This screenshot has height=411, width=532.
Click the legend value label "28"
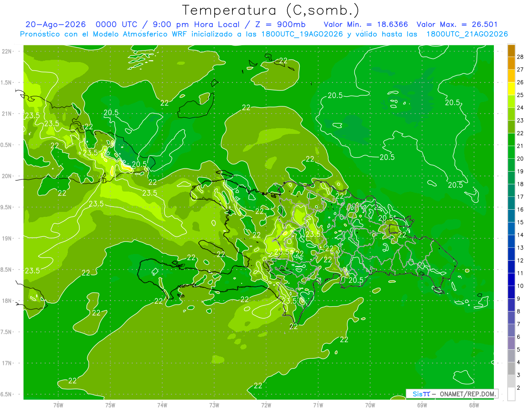tap(520, 57)
